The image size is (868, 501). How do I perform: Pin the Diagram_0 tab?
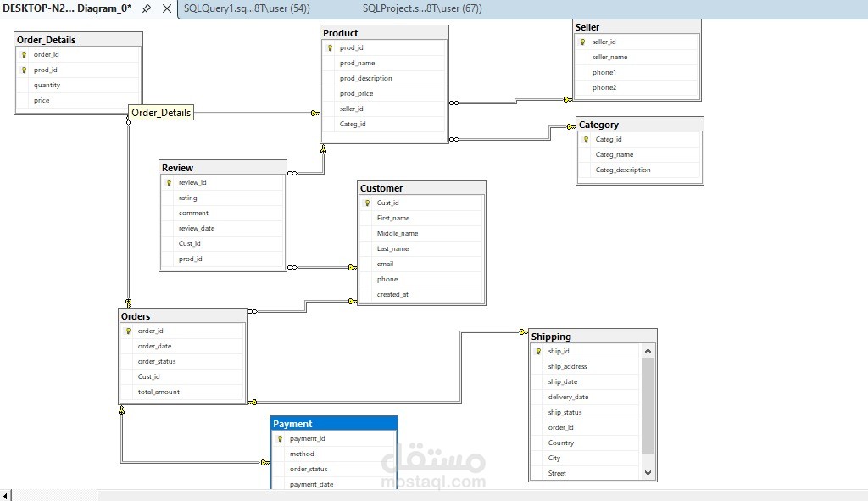[x=147, y=8]
